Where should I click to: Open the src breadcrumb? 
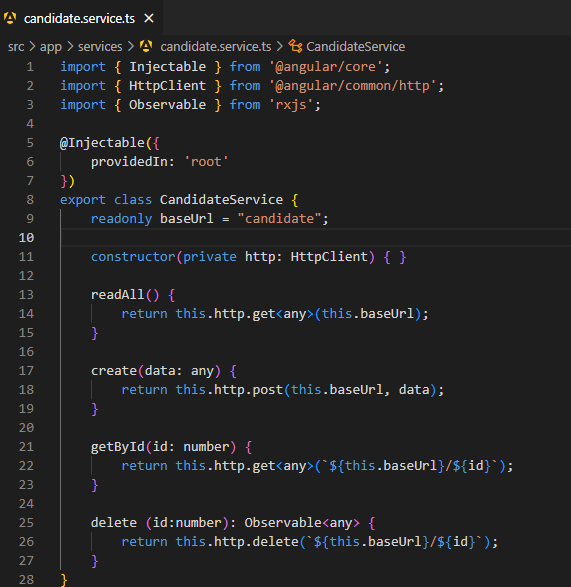coord(16,47)
